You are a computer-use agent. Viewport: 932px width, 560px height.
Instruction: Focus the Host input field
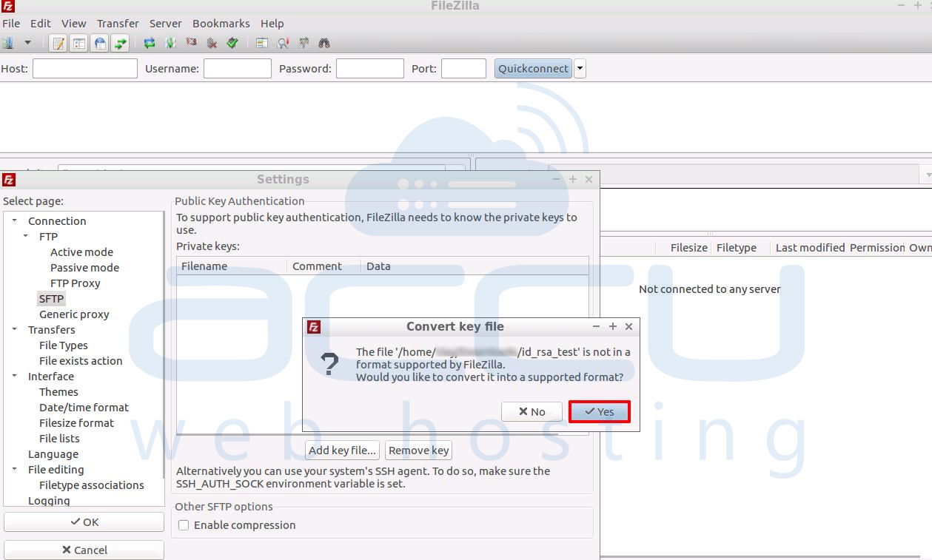[85, 69]
